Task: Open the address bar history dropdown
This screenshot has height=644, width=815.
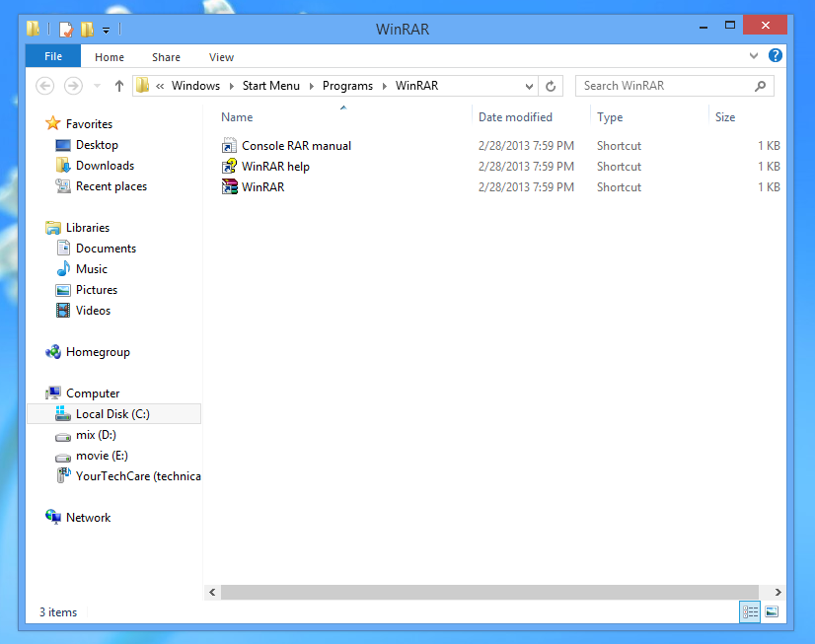Action: [x=530, y=86]
